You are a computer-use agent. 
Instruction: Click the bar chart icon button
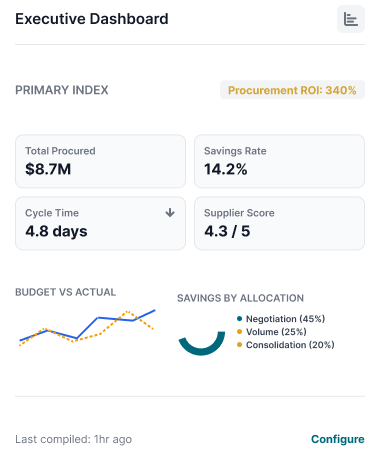pyautogui.click(x=351, y=19)
